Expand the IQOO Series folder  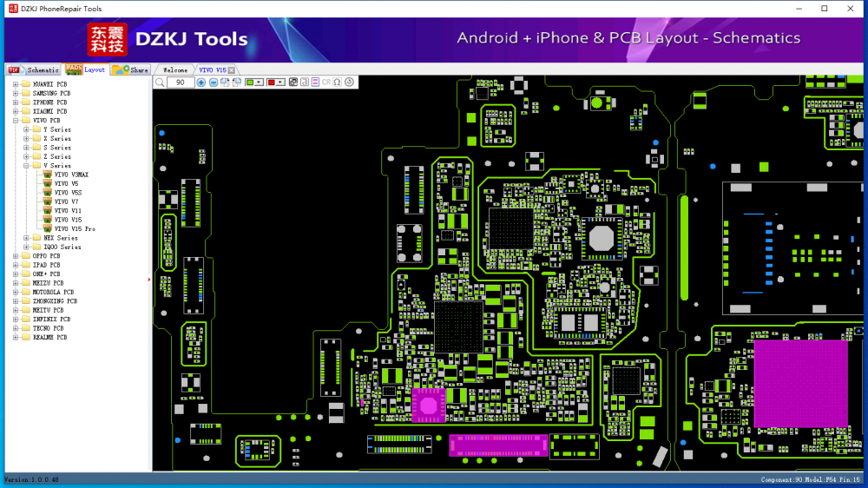[26, 247]
